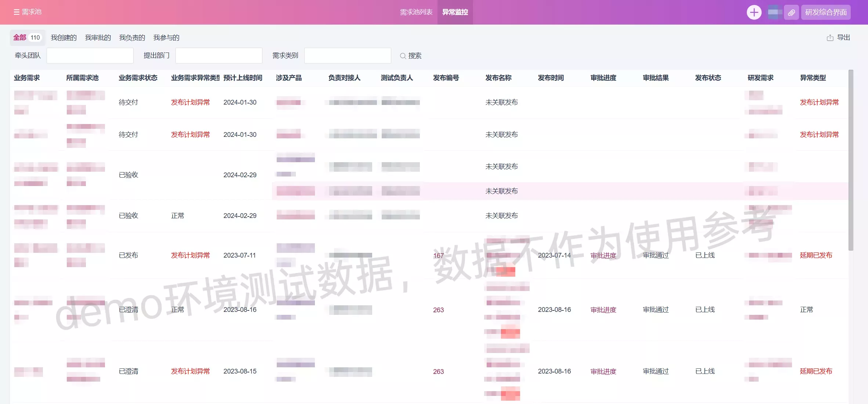Click the 2023-08-15 planned date cell
Image resolution: width=868 pixels, height=404 pixels.
240,371
